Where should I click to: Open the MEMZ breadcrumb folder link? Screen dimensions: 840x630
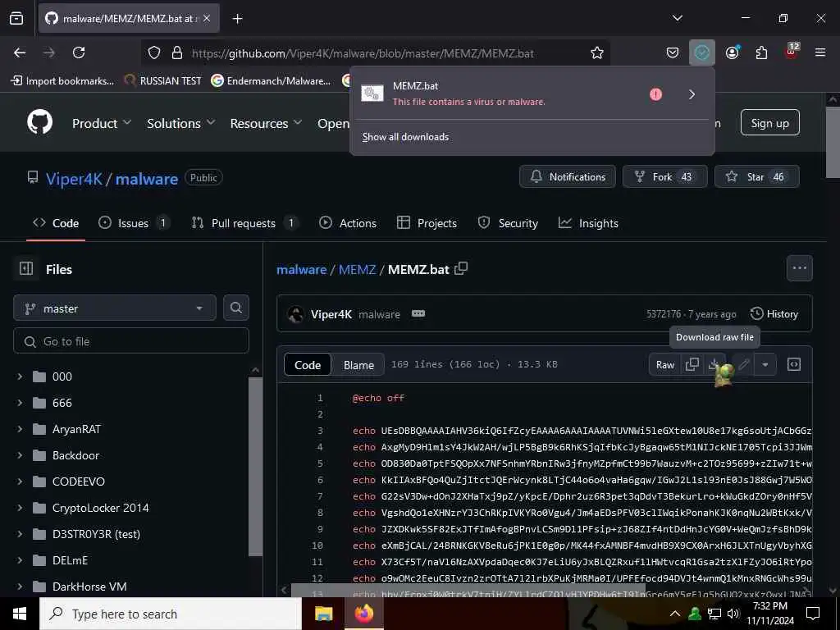point(358,269)
